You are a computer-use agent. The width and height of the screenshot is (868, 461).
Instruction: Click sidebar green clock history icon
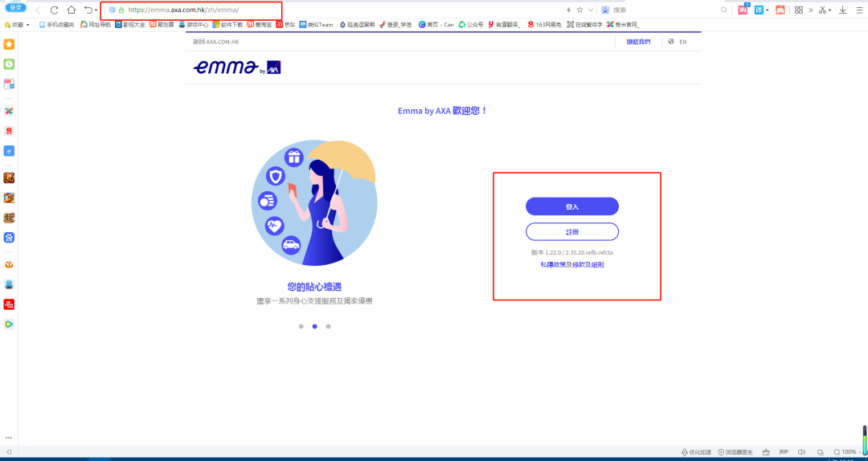click(9, 64)
